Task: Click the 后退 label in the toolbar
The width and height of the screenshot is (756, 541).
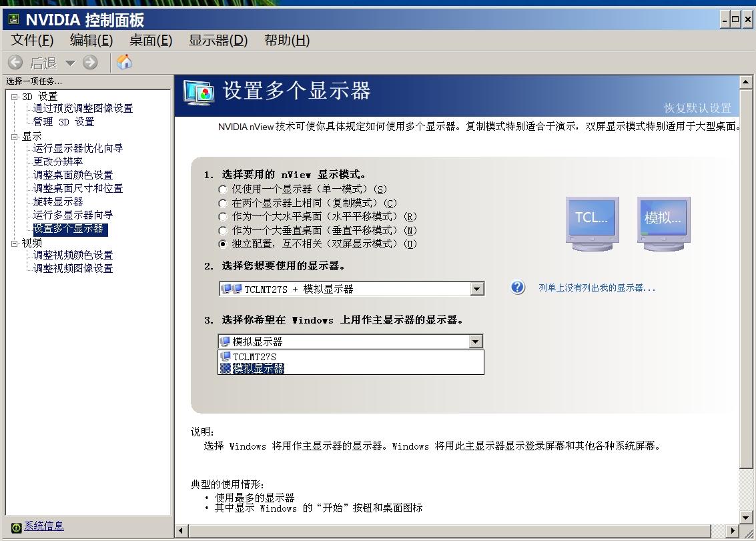Action: 43,63
